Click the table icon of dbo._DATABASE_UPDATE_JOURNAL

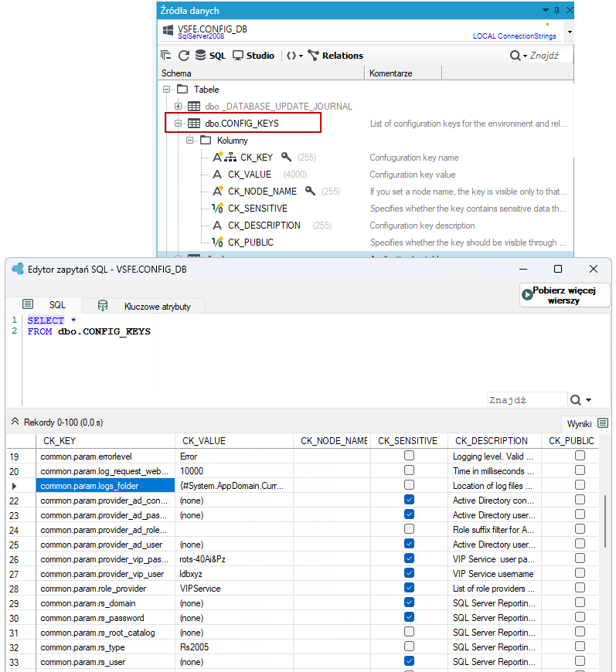click(194, 107)
